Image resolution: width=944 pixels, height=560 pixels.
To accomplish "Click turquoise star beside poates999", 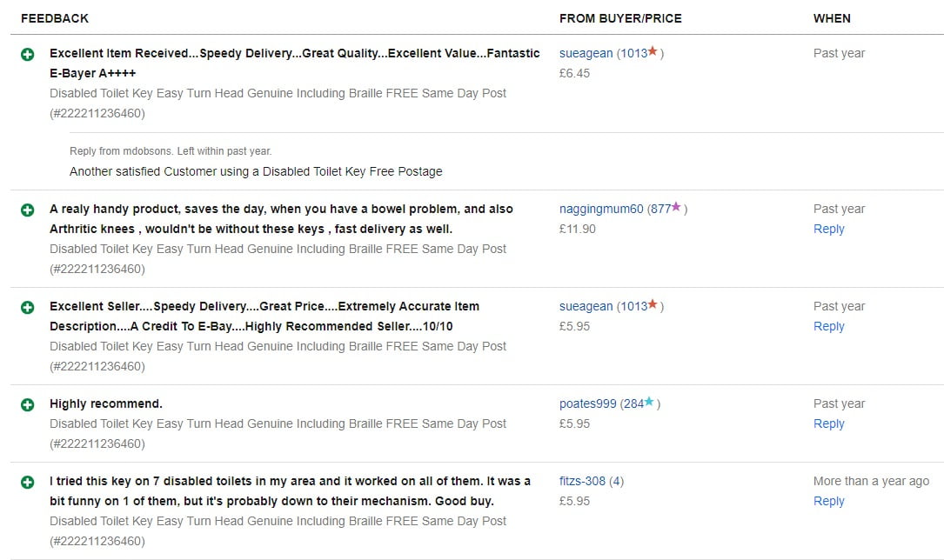I will tap(649, 403).
